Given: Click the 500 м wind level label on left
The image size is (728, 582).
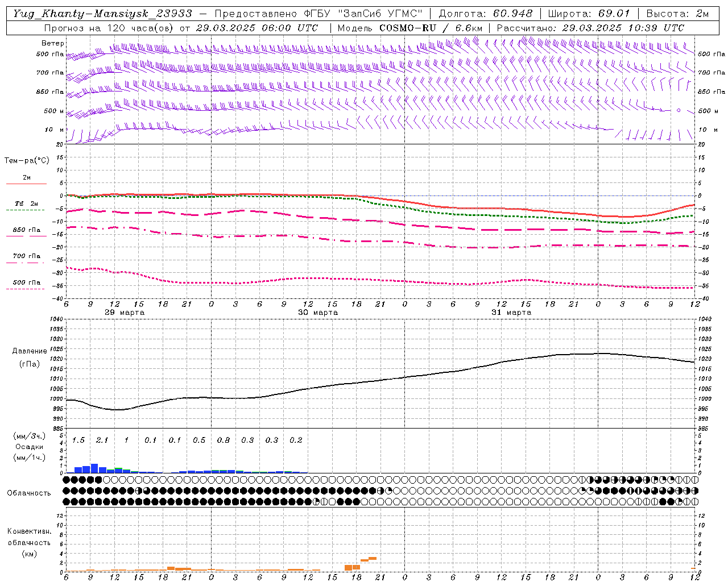Looking at the screenshot, I should (54, 111).
